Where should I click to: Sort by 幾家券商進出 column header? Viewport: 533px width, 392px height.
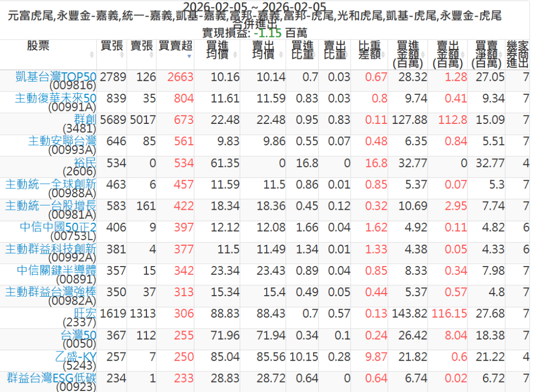coord(518,54)
